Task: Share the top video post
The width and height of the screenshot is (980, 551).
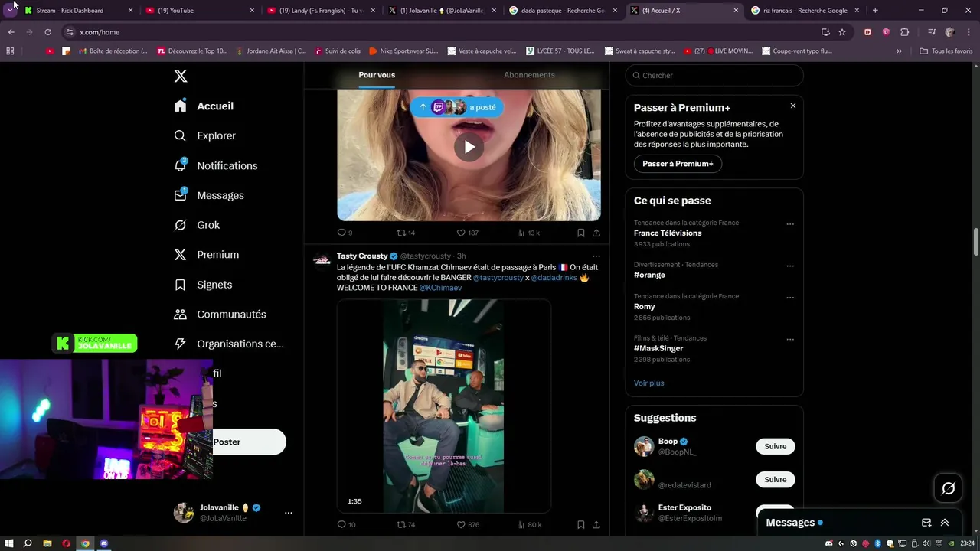Action: tap(596, 233)
